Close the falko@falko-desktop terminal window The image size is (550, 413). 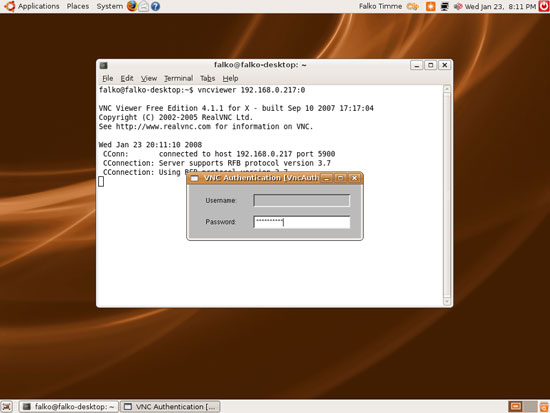click(444, 65)
